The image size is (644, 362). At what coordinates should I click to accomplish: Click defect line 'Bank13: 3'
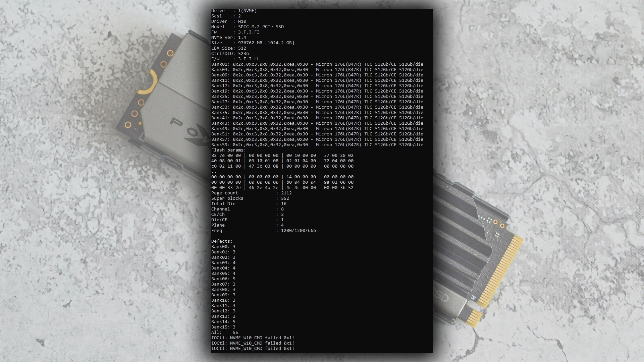223,316
